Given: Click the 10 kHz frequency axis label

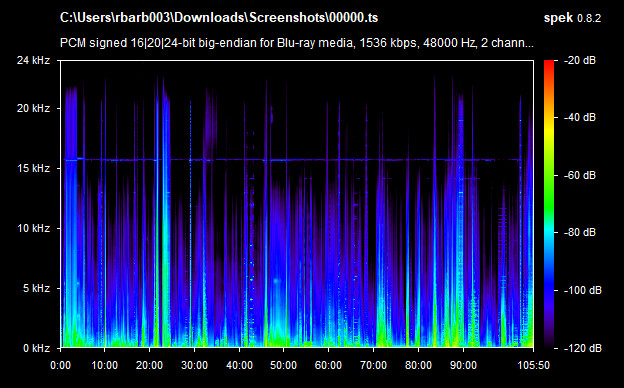Looking at the screenshot, I should pos(33,228).
